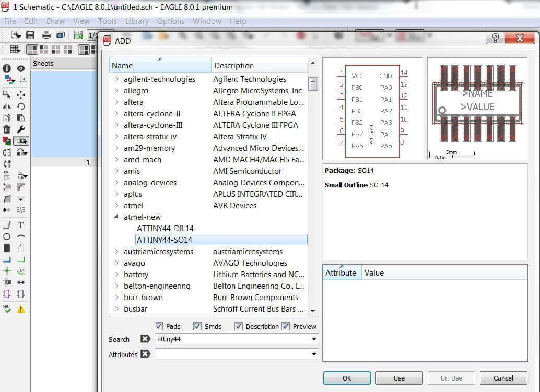
Task: Open the File menu
Action: (x=10, y=21)
